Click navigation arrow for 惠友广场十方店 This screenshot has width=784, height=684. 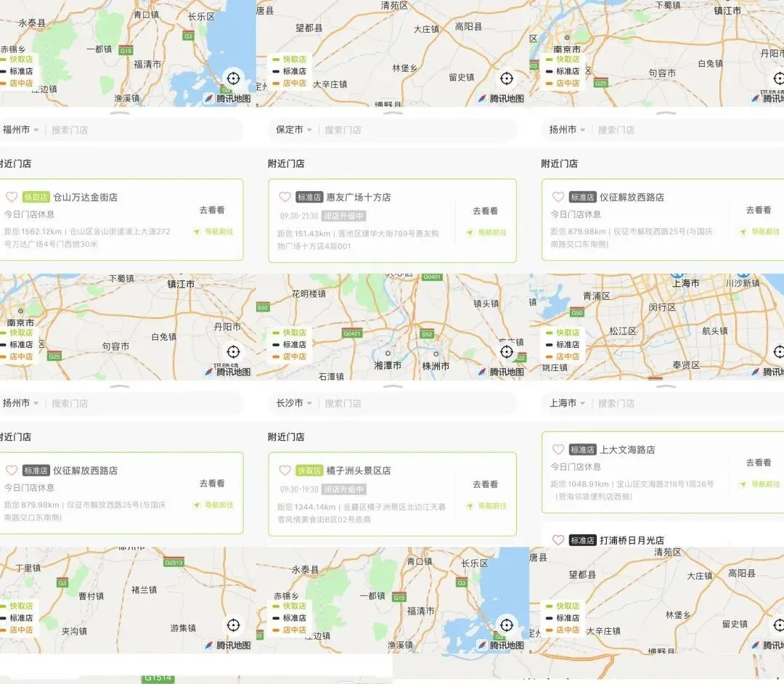tap(470, 233)
